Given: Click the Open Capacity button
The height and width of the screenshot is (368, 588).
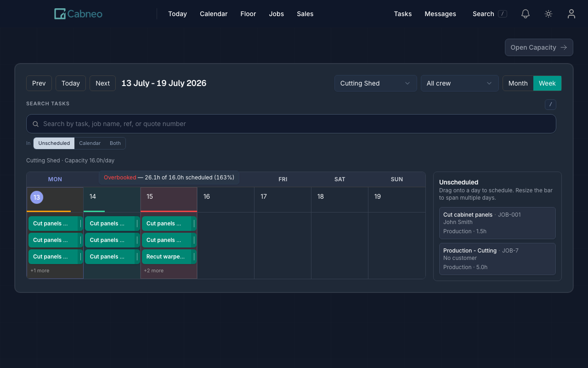Looking at the screenshot, I should [x=539, y=47].
